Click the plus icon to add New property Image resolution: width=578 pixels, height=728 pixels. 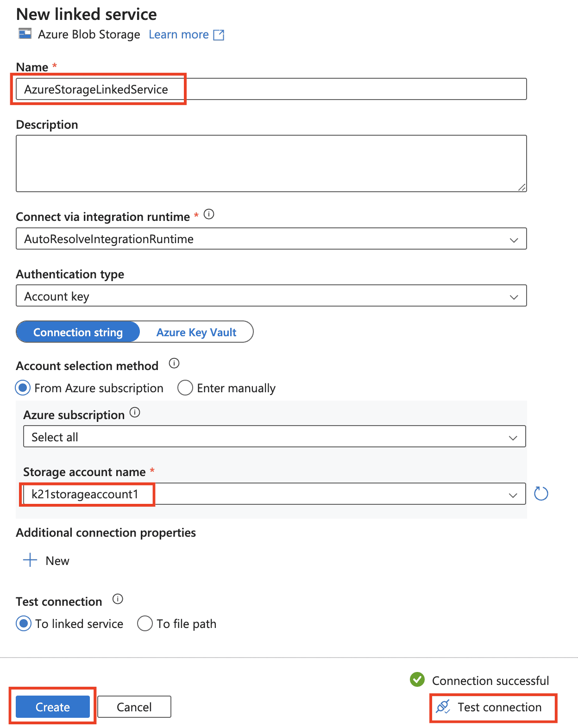[x=30, y=560]
